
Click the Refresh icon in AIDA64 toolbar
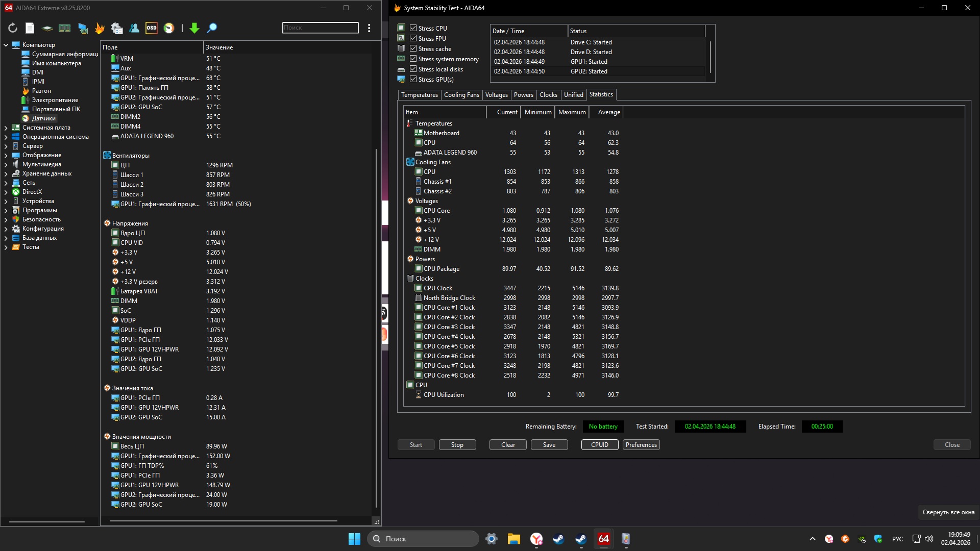coord(13,28)
